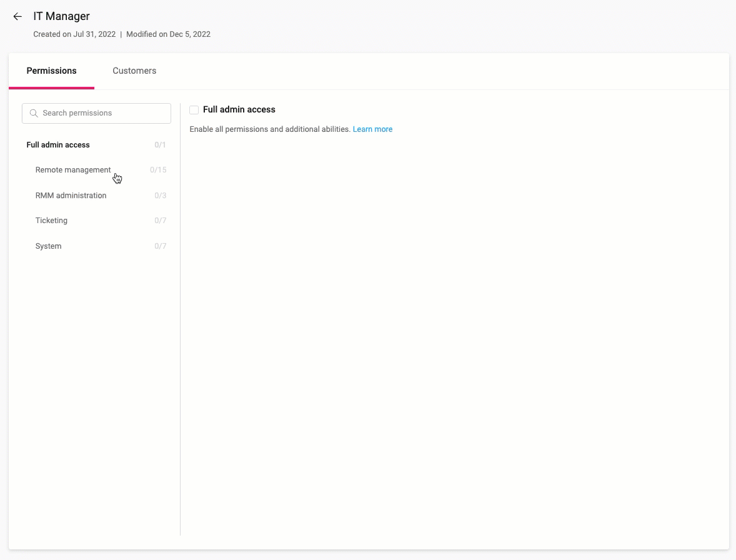Open the RMM administration category
Screen dimensions: 736x560
point(71,196)
